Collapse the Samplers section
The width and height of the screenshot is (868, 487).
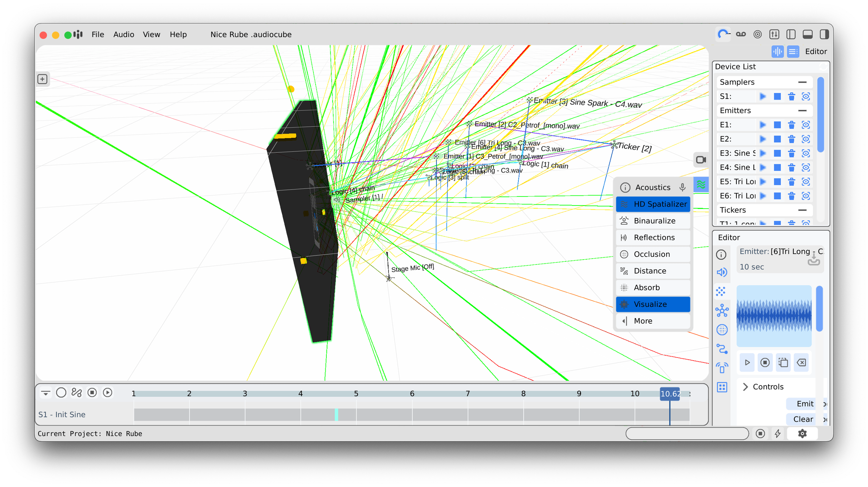[x=802, y=82]
